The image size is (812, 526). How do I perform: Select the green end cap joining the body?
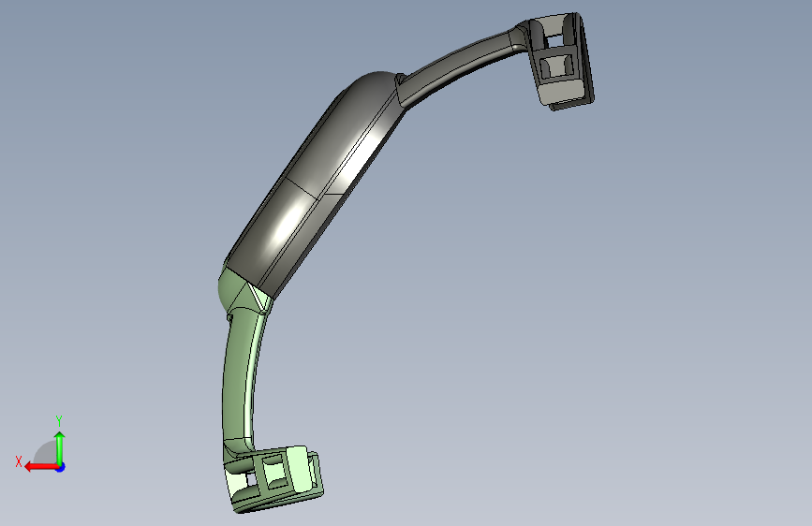pyautogui.click(x=242, y=291)
